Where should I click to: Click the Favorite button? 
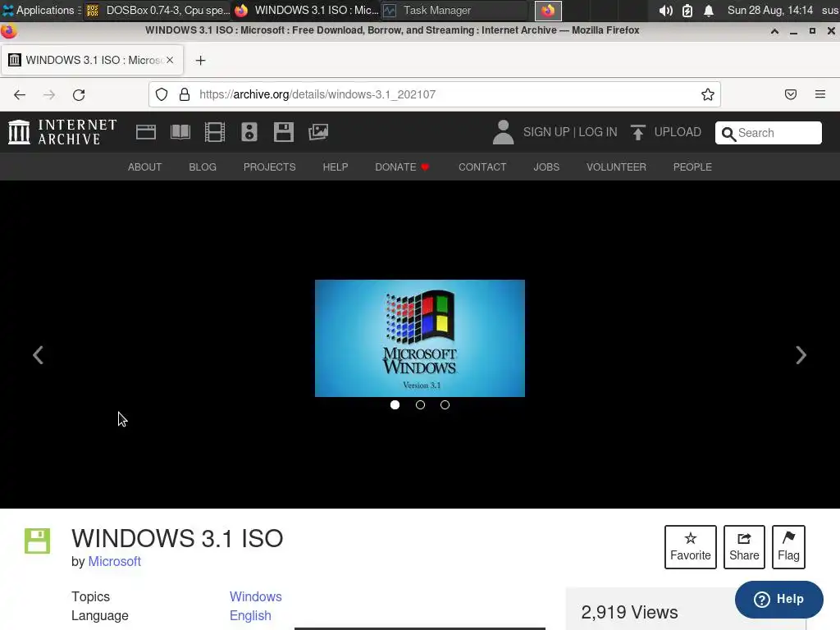690,547
